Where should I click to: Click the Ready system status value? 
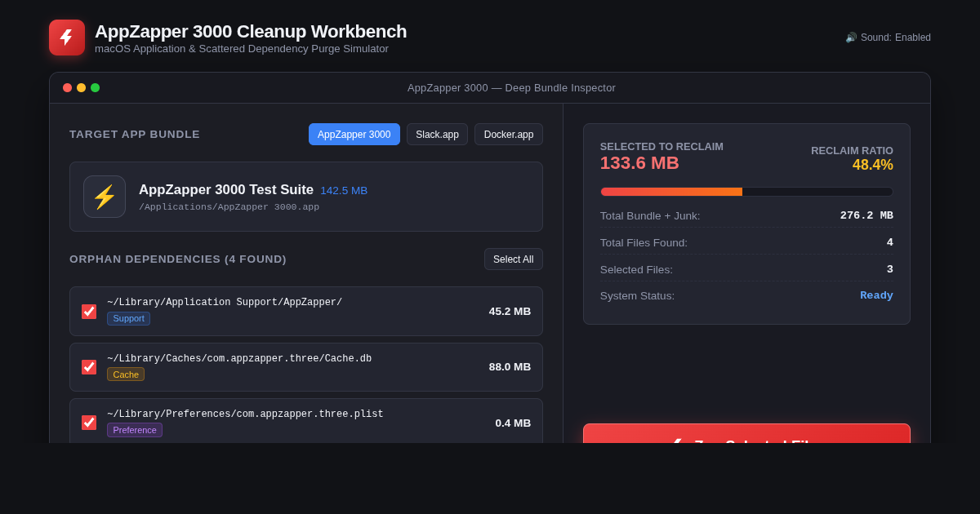point(876,295)
